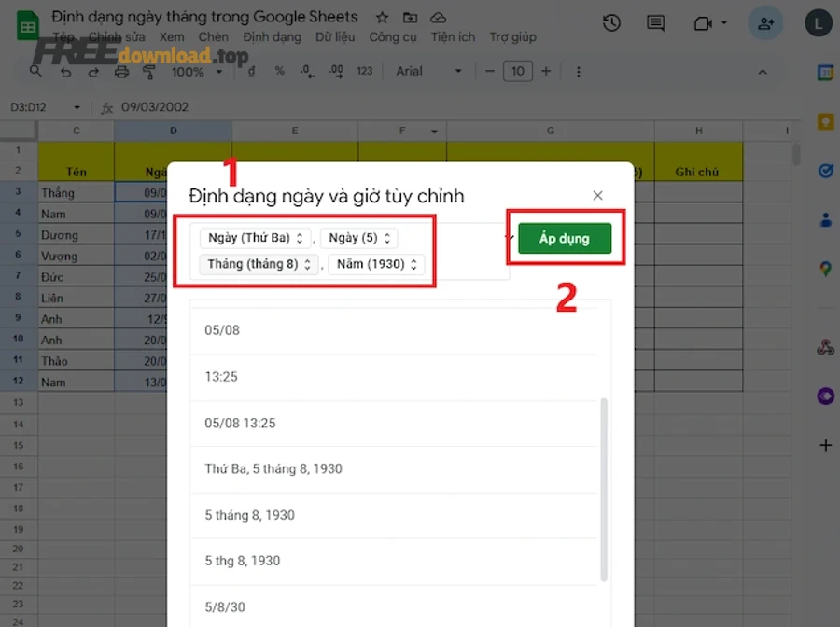Image resolution: width=840 pixels, height=627 pixels.
Task: Apply currency format đ
Action: pyautogui.click(x=251, y=71)
